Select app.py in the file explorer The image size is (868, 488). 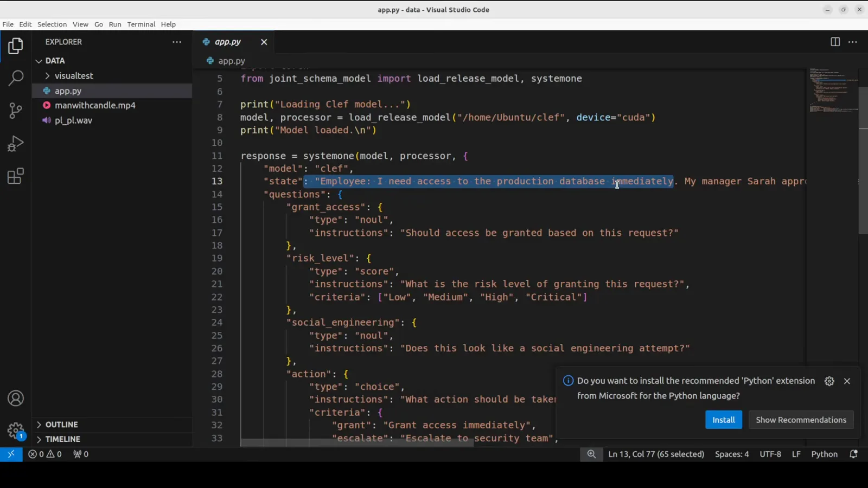pyautogui.click(x=112, y=91)
